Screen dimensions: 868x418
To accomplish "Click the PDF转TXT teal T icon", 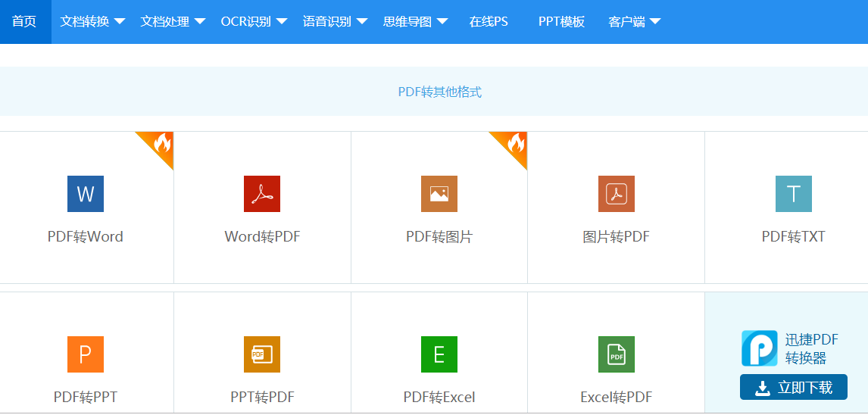I will click(x=793, y=194).
